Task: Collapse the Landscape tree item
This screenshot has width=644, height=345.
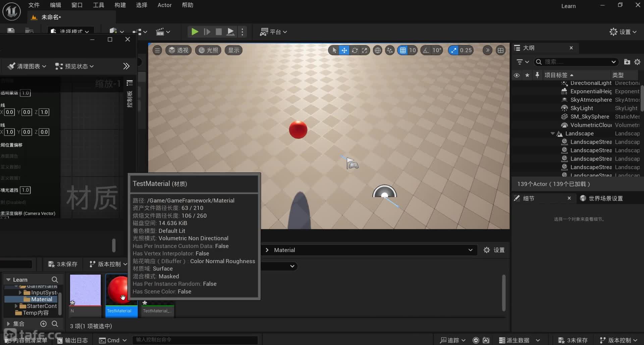Action: tap(552, 134)
